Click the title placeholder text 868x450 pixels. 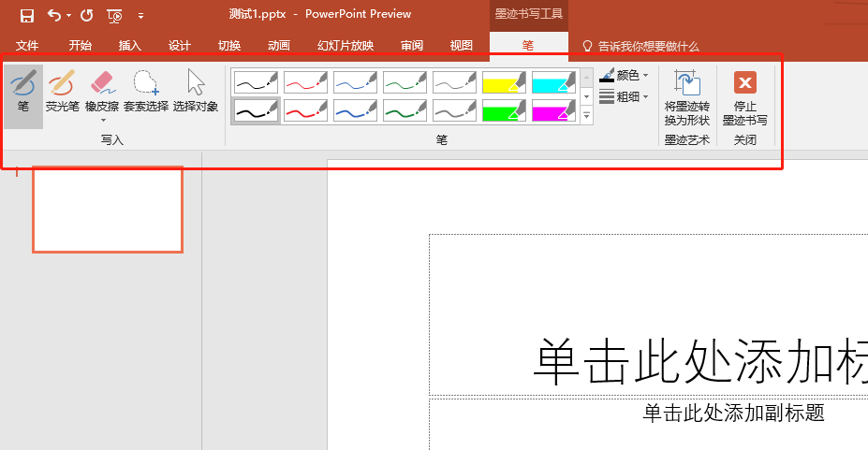[x=700, y=362]
